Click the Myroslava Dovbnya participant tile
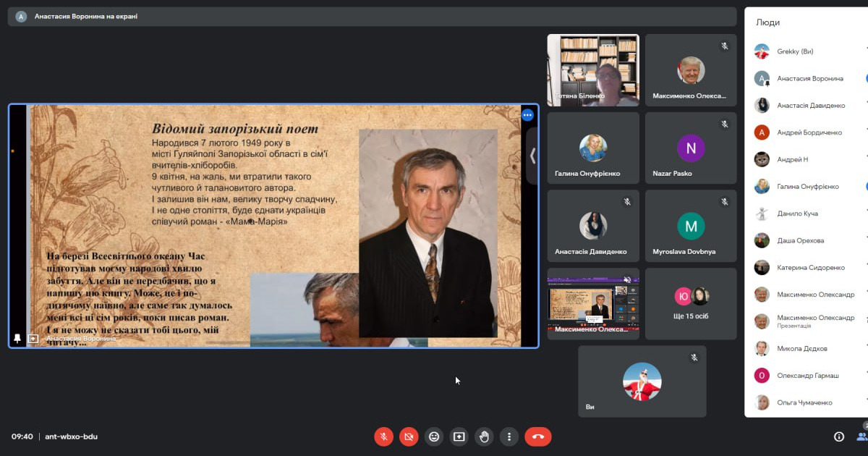The height and width of the screenshot is (456, 868). pos(690,227)
